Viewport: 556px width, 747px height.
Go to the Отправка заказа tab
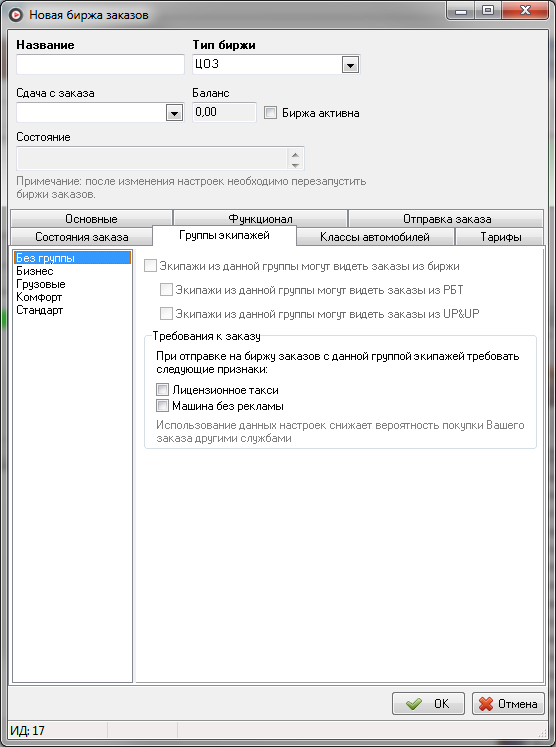pos(446,219)
